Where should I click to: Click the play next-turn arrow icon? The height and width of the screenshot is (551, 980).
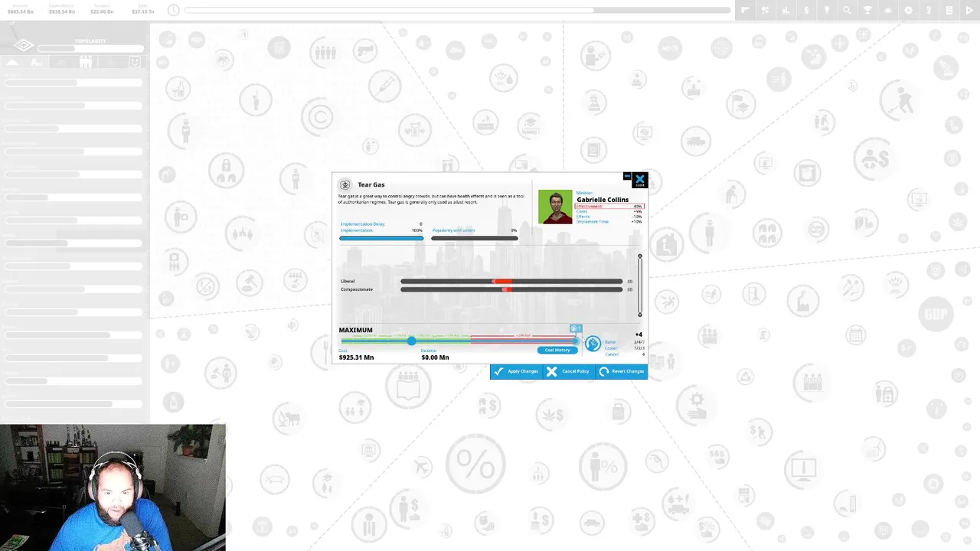(970, 11)
